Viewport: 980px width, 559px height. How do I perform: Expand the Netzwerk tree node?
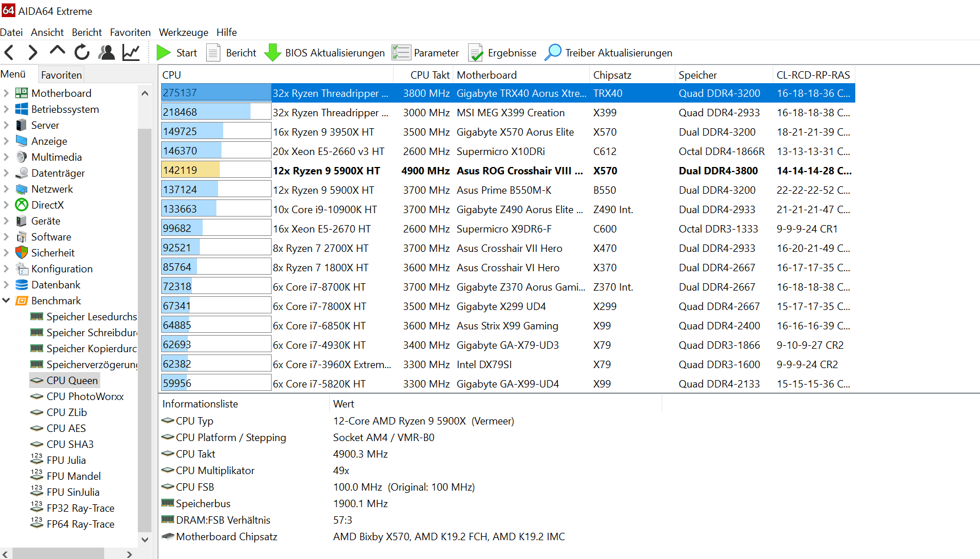point(6,189)
